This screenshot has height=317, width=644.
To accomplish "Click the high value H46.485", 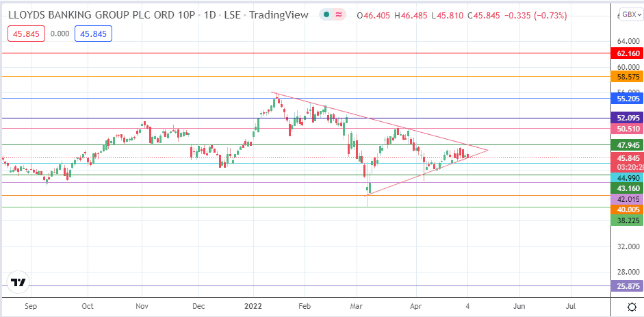I will 412,16.
